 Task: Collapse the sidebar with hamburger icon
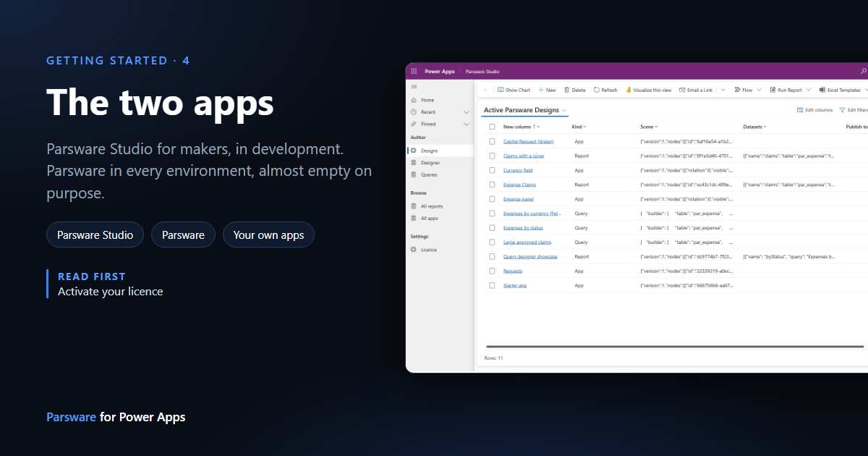[414, 86]
